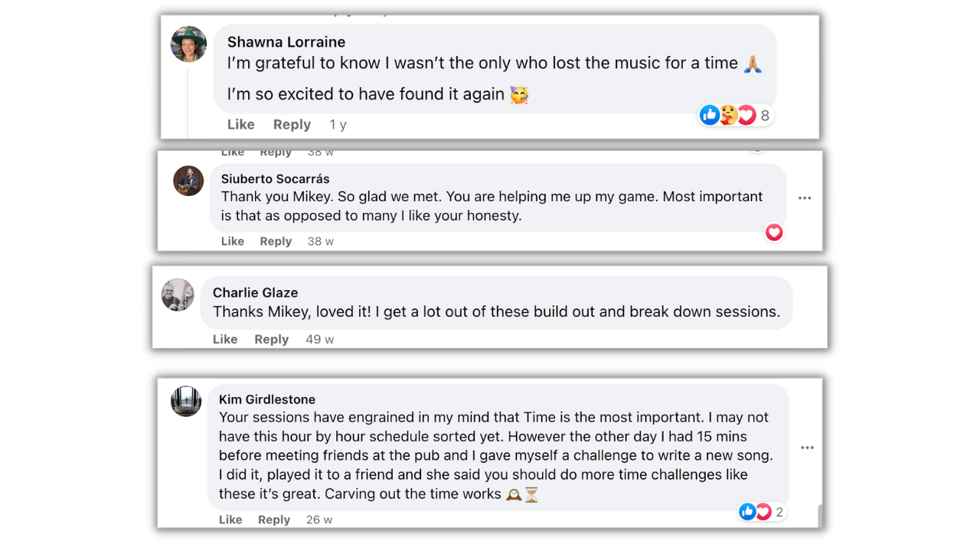Open Charlie Glaze's profile photo

(x=178, y=295)
